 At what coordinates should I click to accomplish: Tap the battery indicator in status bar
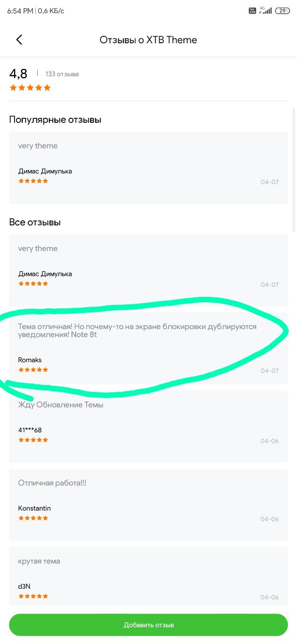click(x=282, y=11)
